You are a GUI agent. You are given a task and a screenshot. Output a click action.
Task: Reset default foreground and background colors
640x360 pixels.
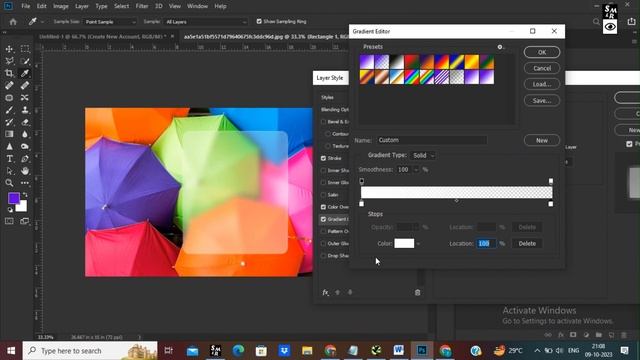[x=10, y=210]
